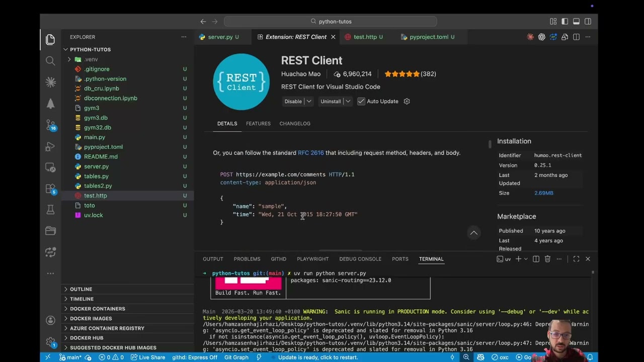Click the ChatGPT icon in editor toolbar
644x362 pixels.
pyautogui.click(x=541, y=37)
